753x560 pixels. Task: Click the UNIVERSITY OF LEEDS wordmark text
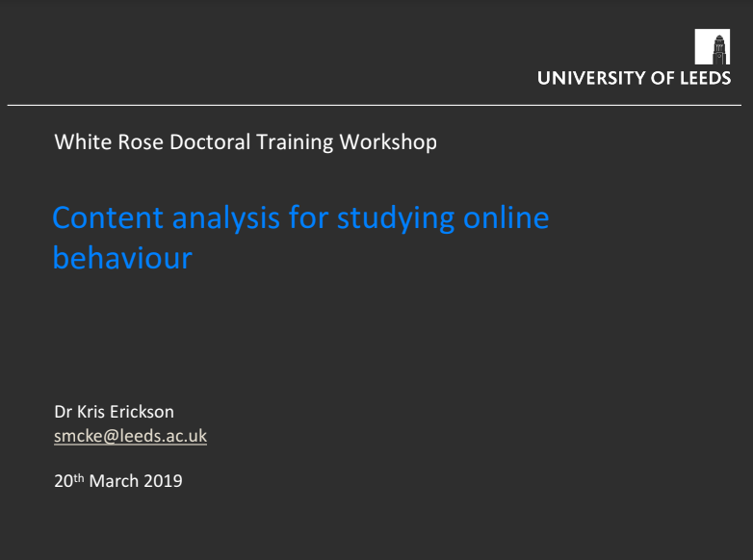[x=634, y=78]
